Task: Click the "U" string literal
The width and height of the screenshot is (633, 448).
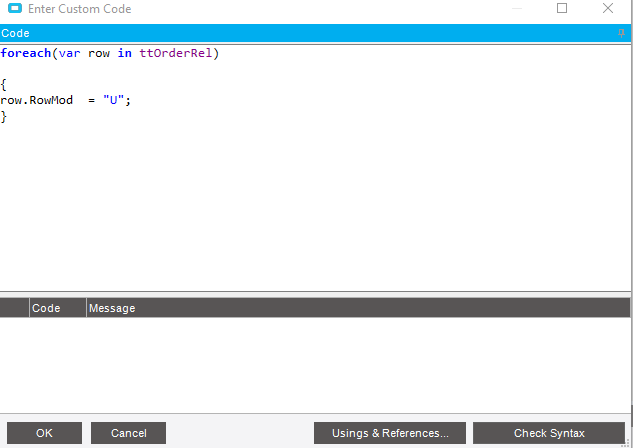Action: tap(113, 100)
